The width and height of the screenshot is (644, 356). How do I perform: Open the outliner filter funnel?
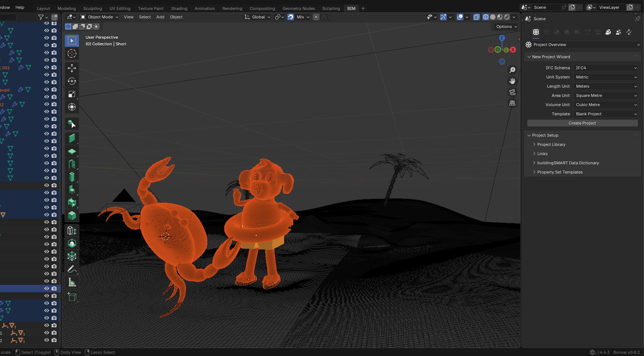41,17
